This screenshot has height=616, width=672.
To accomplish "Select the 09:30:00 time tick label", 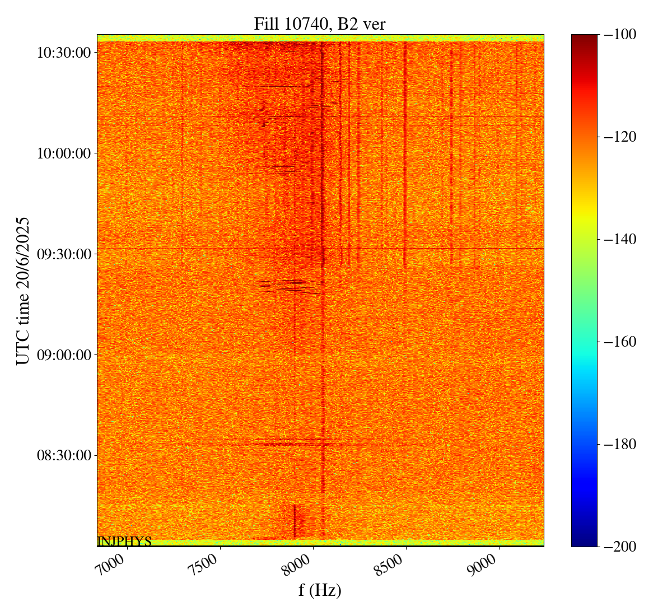I will (63, 254).
